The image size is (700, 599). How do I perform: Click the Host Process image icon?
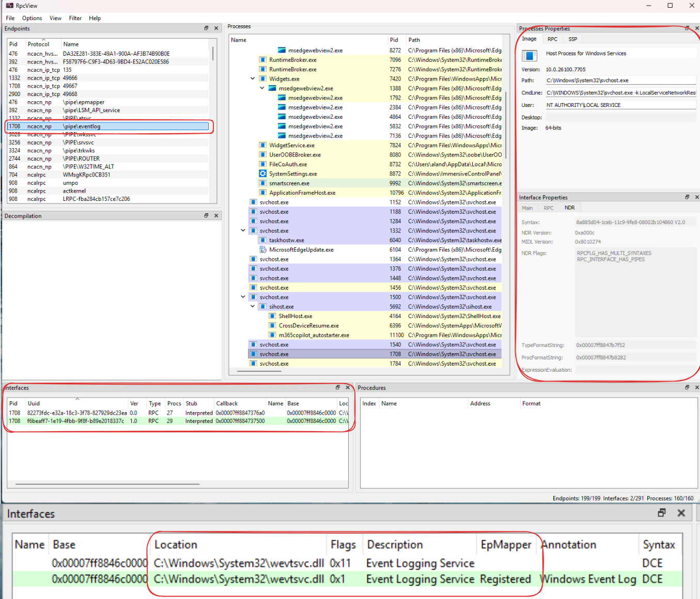click(x=529, y=55)
